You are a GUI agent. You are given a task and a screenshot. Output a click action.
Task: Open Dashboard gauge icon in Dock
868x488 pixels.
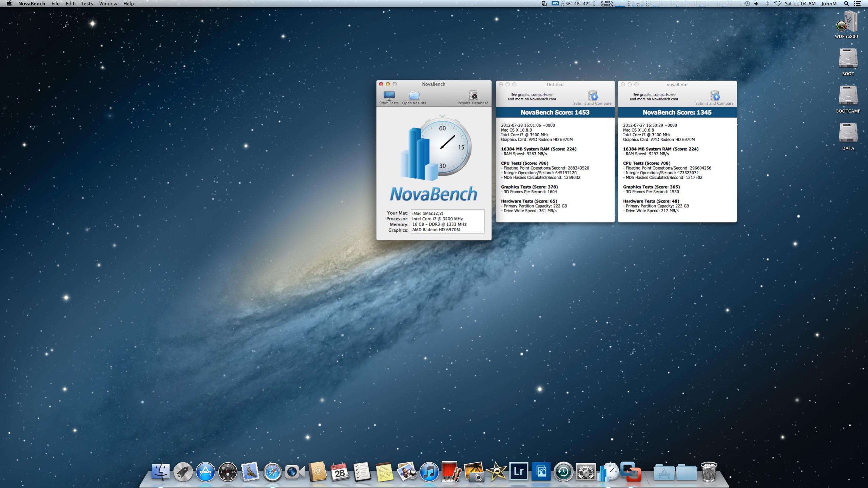(x=228, y=471)
